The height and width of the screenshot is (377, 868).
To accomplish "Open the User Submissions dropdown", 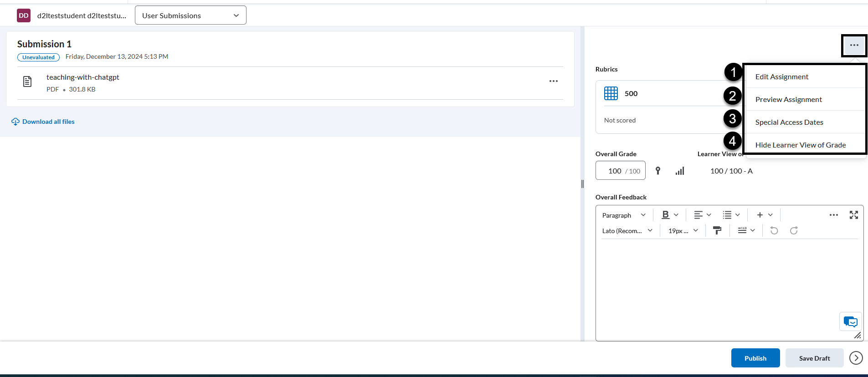I will [x=190, y=15].
